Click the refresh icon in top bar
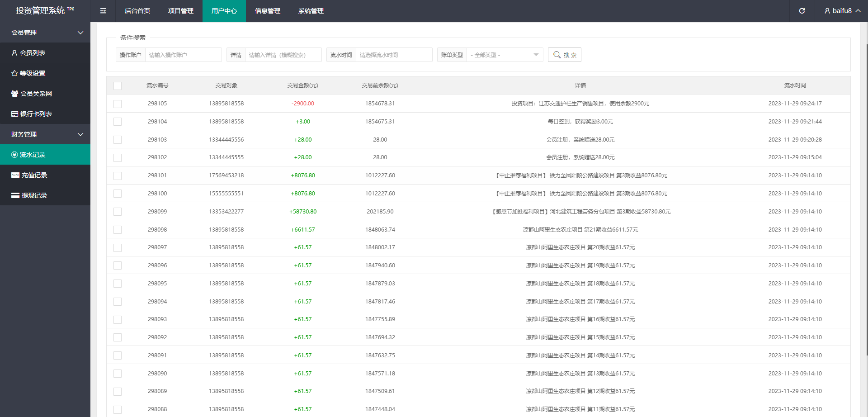868x417 pixels. (x=802, y=11)
